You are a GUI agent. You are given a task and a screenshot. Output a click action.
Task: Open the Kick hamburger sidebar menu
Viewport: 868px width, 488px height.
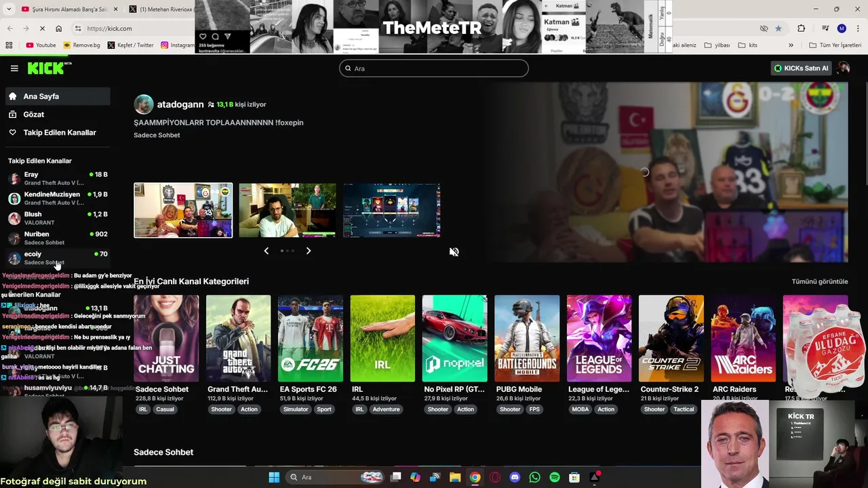[x=14, y=68]
